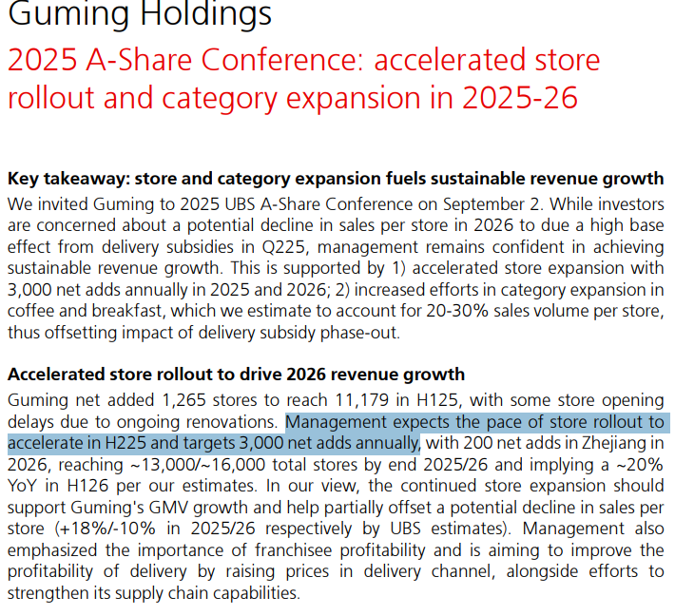Screen dimensions: 675x616
Task: Click the line starting '3,000 net adds annually in 2025 and 2026'
Action: coord(336,289)
